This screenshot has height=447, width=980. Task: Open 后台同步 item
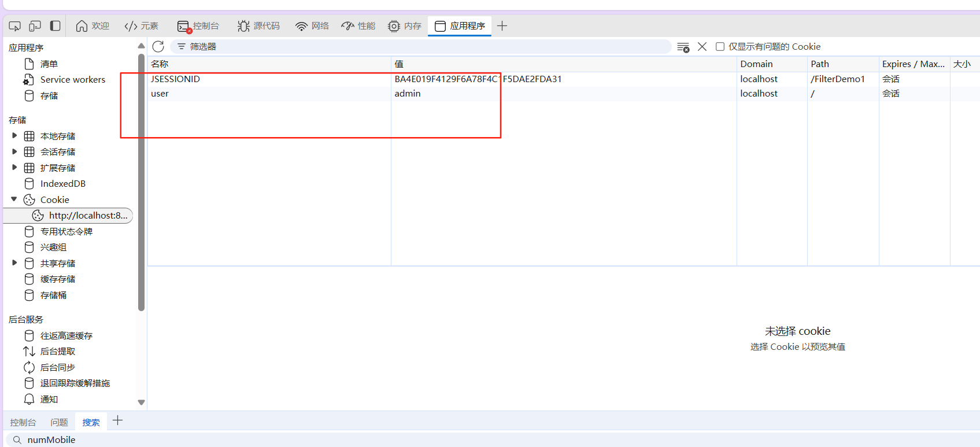pyautogui.click(x=58, y=367)
